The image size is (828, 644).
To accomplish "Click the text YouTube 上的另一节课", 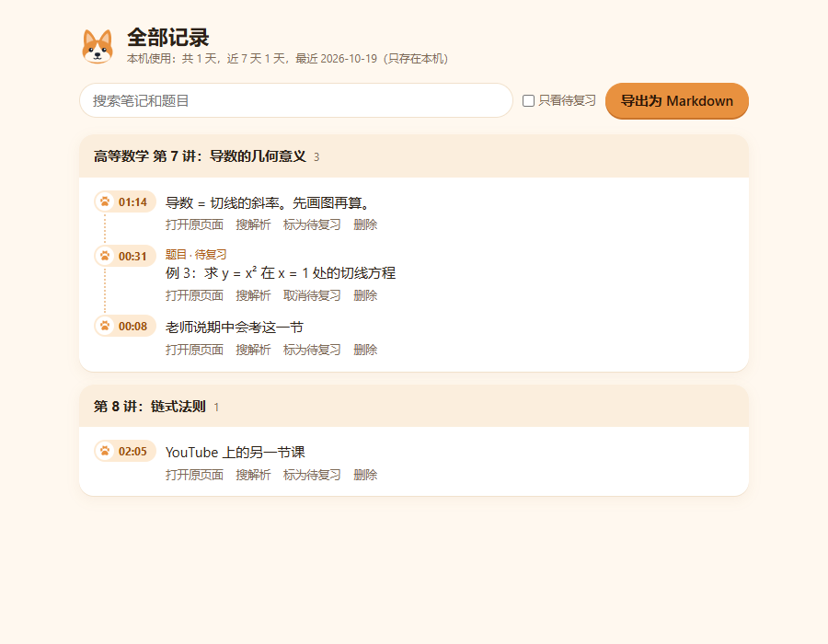I will [235, 453].
